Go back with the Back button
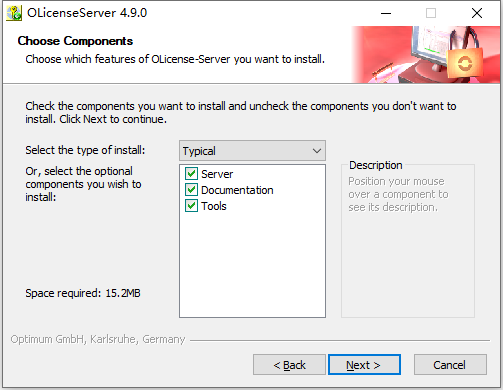Viewport: 503px width, 390px height. 289,365
